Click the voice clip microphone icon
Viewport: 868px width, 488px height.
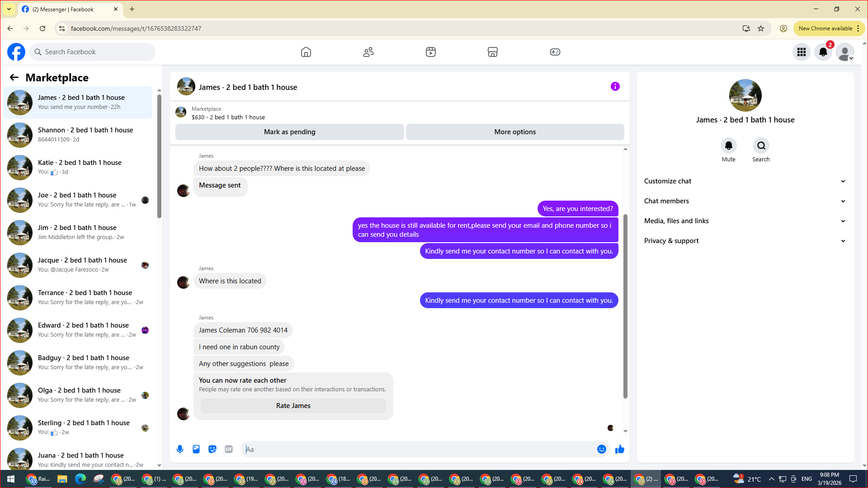[180, 449]
